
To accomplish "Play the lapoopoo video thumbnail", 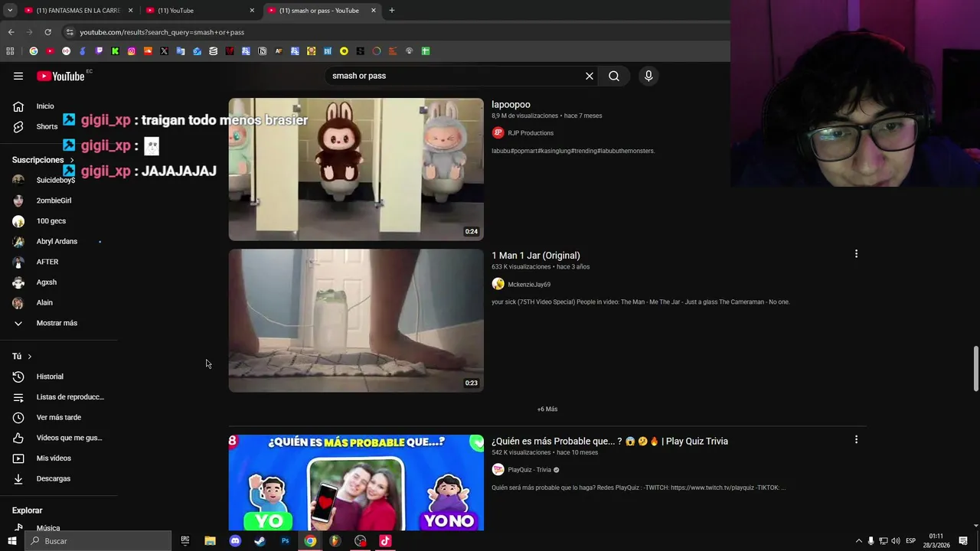I will (x=356, y=169).
